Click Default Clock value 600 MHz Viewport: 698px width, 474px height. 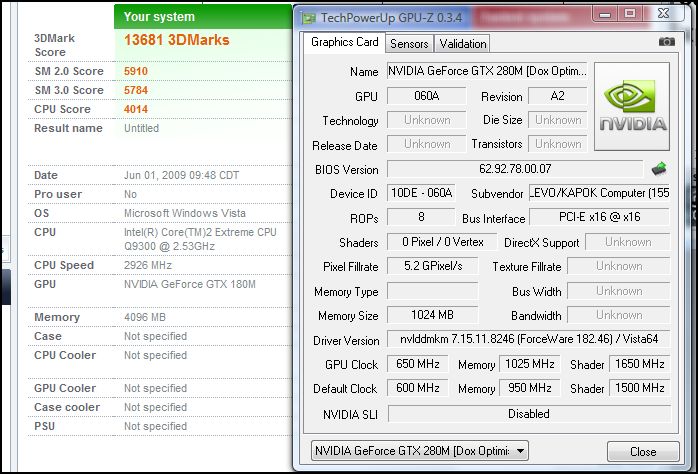[x=418, y=388]
